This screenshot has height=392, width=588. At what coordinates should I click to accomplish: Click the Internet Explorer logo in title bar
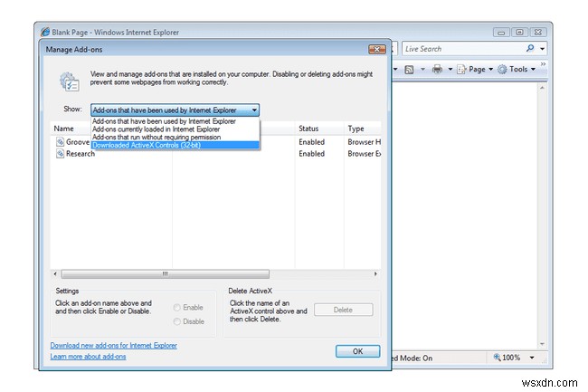pyautogui.click(x=45, y=32)
